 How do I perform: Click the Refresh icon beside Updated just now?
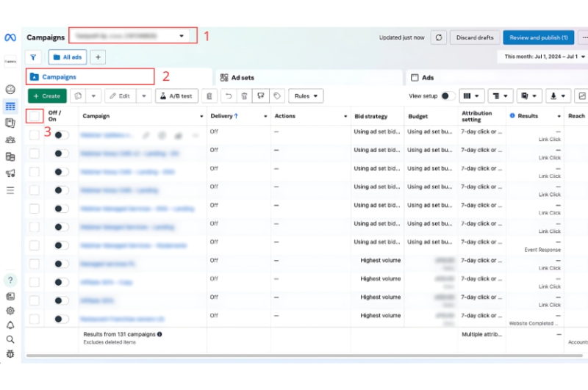tap(438, 37)
